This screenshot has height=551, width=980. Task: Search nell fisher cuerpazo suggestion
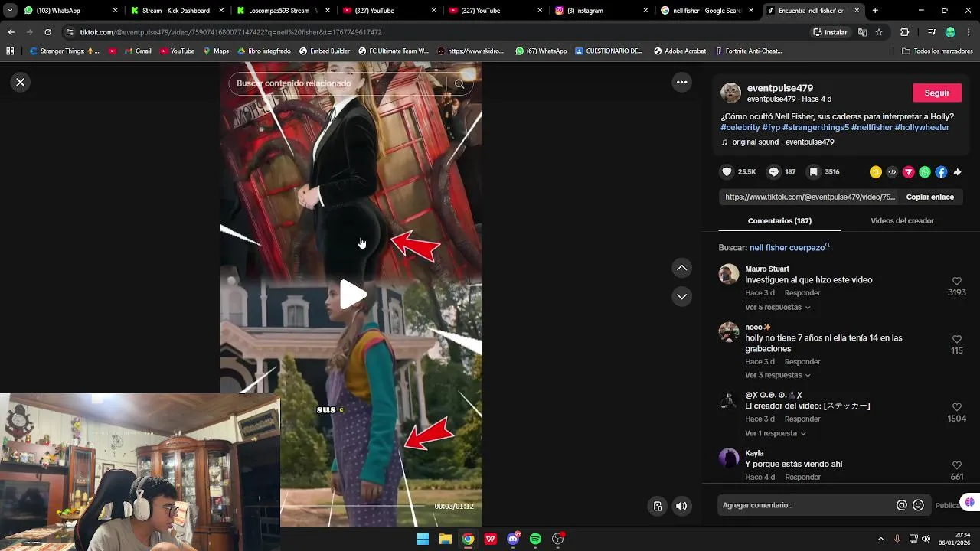[x=789, y=248]
